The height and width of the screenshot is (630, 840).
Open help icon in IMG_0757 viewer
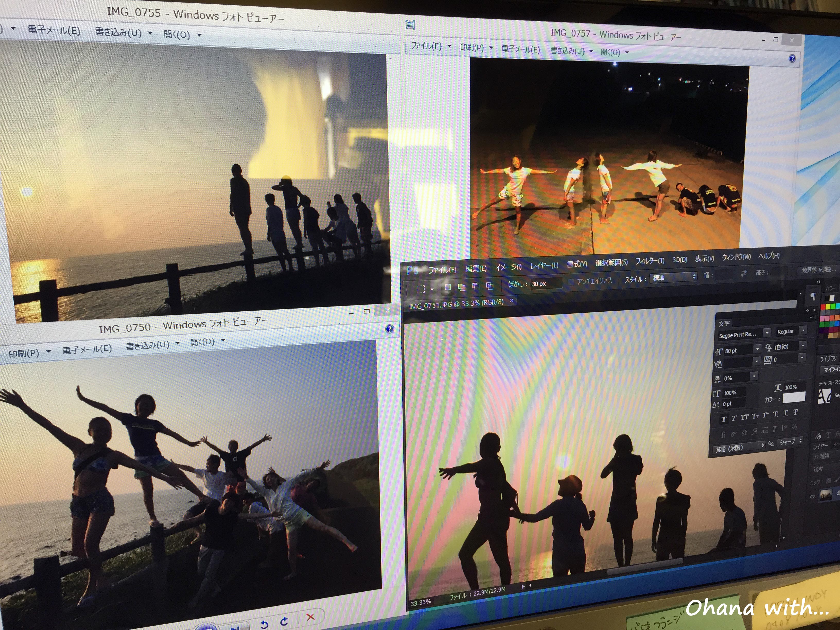792,58
